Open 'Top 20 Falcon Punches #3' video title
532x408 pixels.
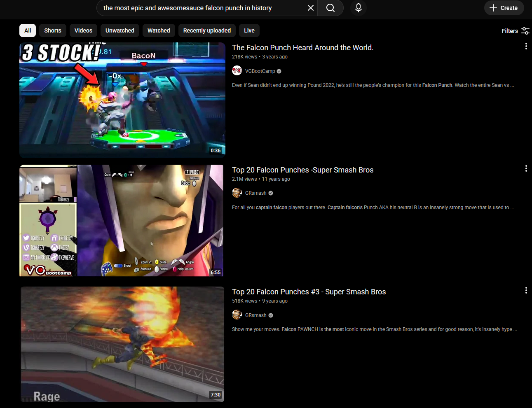[x=309, y=292]
